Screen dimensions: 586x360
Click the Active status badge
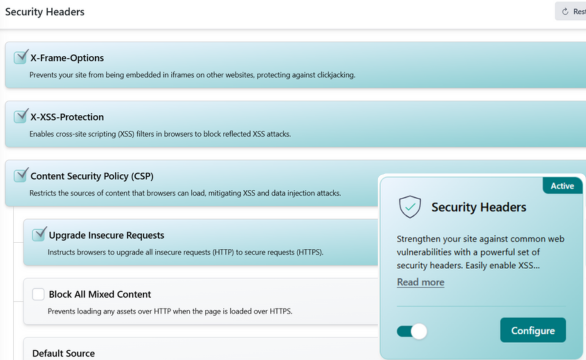(x=562, y=186)
